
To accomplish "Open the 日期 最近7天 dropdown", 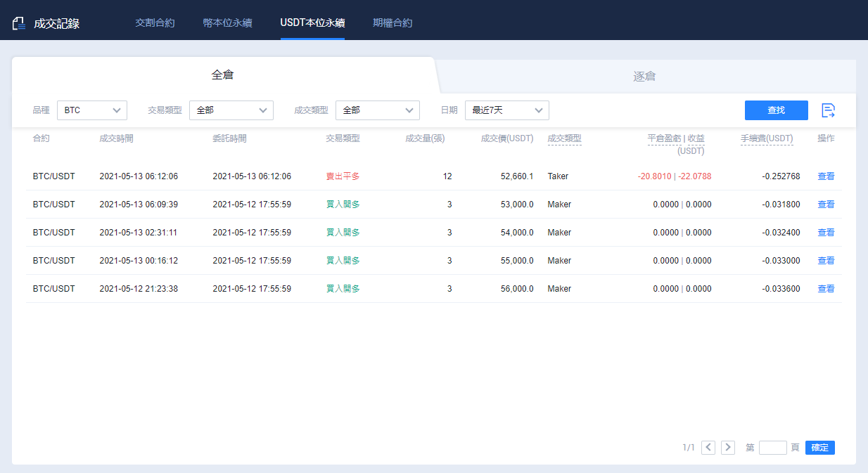I will (507, 110).
